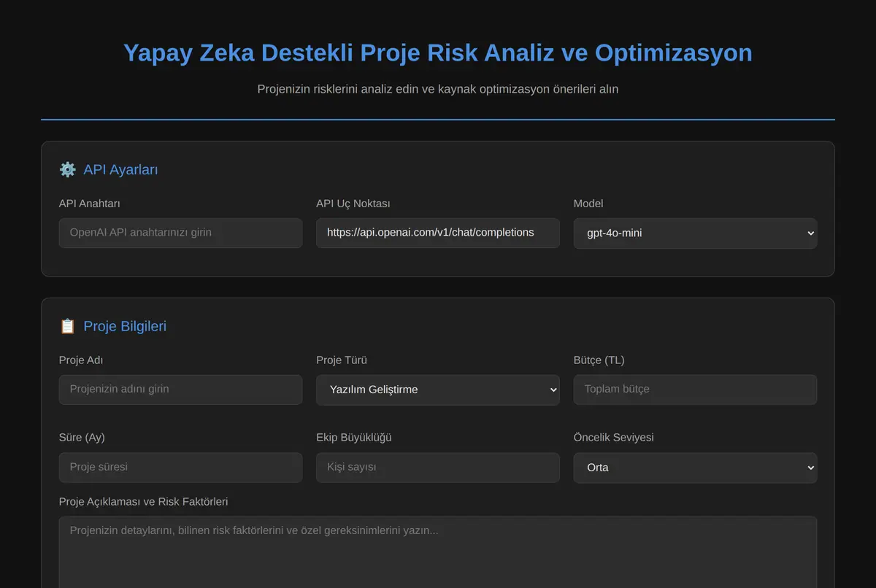Click the API Uç Noktası URL field
This screenshot has height=588, width=876.
click(x=438, y=233)
